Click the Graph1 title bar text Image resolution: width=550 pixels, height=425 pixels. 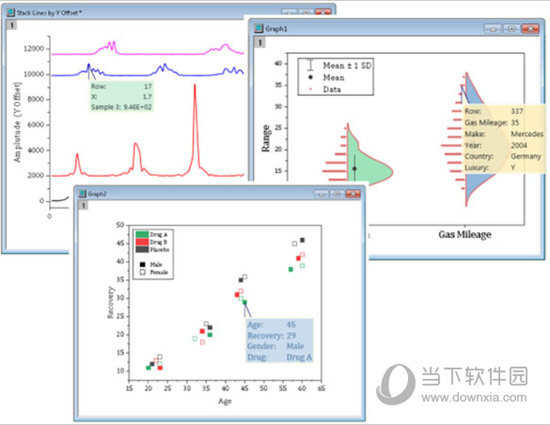tap(276, 29)
